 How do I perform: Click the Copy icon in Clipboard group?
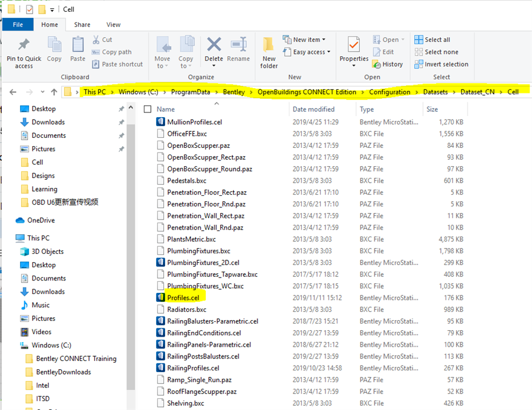pos(54,45)
